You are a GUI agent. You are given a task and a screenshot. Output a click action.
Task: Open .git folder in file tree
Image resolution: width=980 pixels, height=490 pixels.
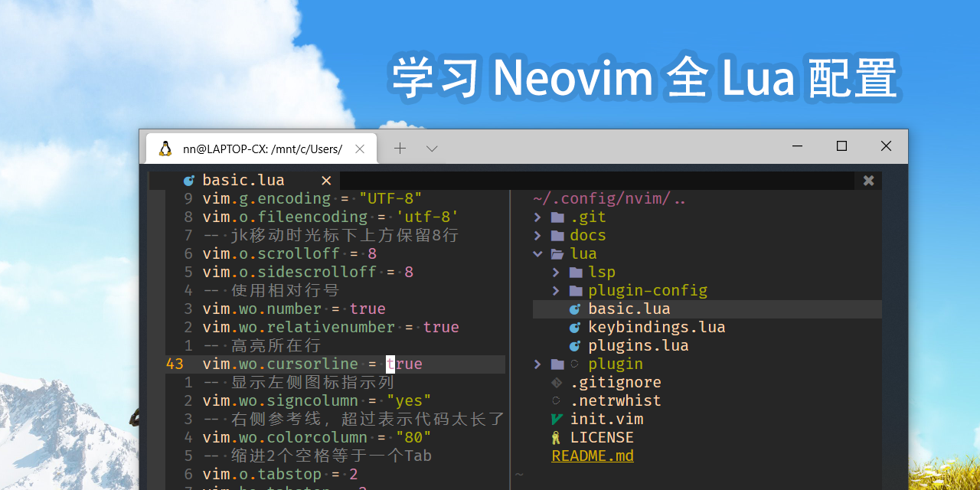pos(588,217)
